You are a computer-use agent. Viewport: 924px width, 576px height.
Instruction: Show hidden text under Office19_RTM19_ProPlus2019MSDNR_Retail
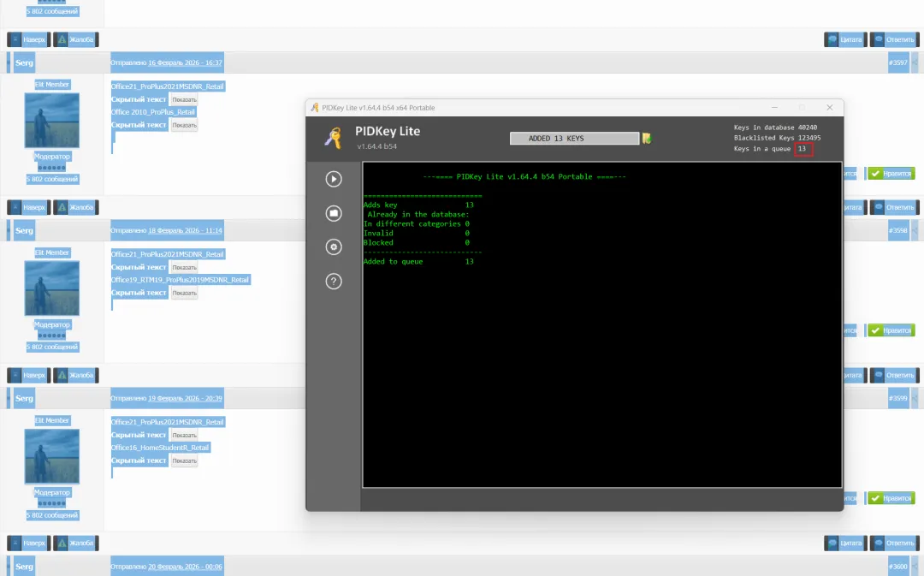click(x=185, y=293)
